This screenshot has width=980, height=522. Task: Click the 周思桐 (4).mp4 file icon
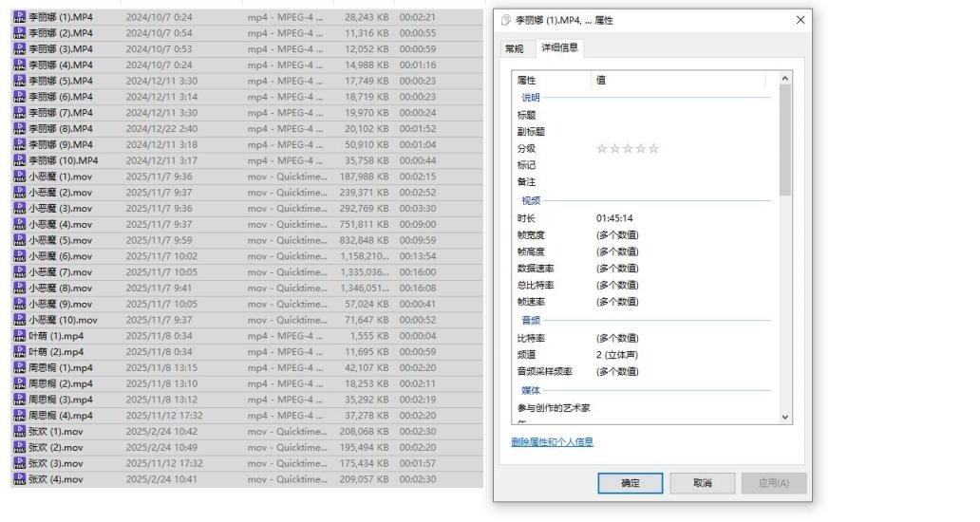[19, 416]
